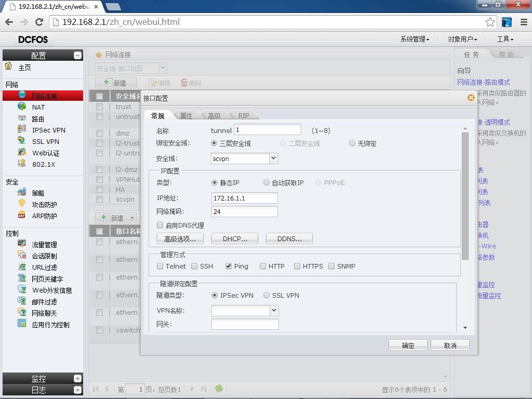The height and width of the screenshot is (399, 532).
Task: Click the blue browser extension icon
Action: [507, 22]
